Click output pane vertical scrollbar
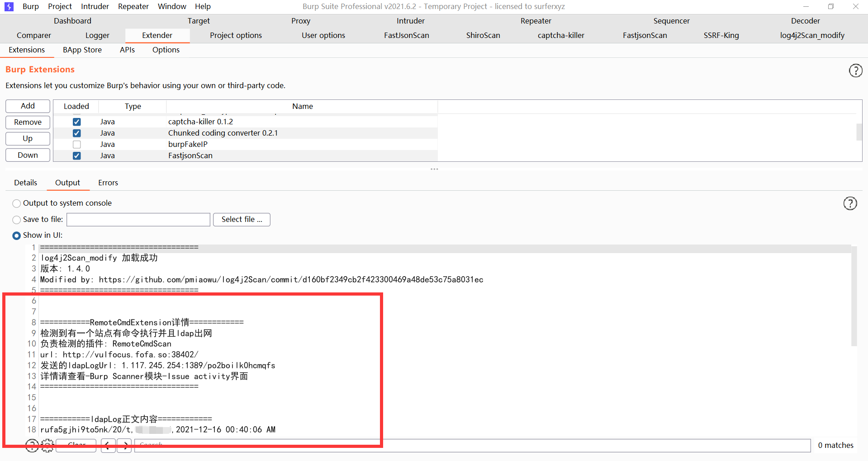Image resolution: width=868 pixels, height=461 pixels. click(854, 296)
